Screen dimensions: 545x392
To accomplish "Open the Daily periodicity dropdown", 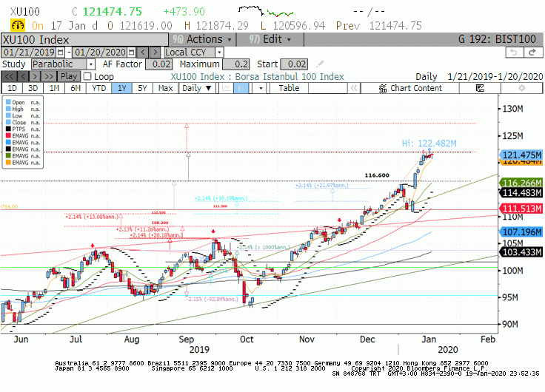I will [x=197, y=88].
